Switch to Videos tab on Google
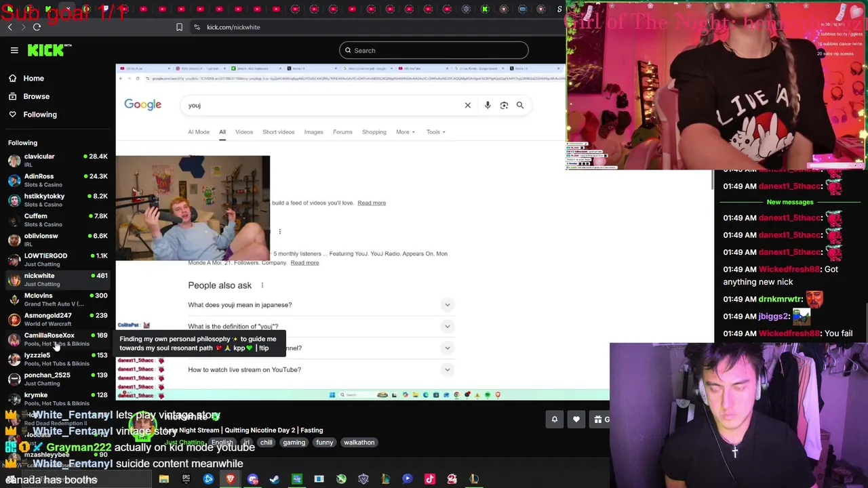This screenshot has width=868, height=488. (x=244, y=132)
